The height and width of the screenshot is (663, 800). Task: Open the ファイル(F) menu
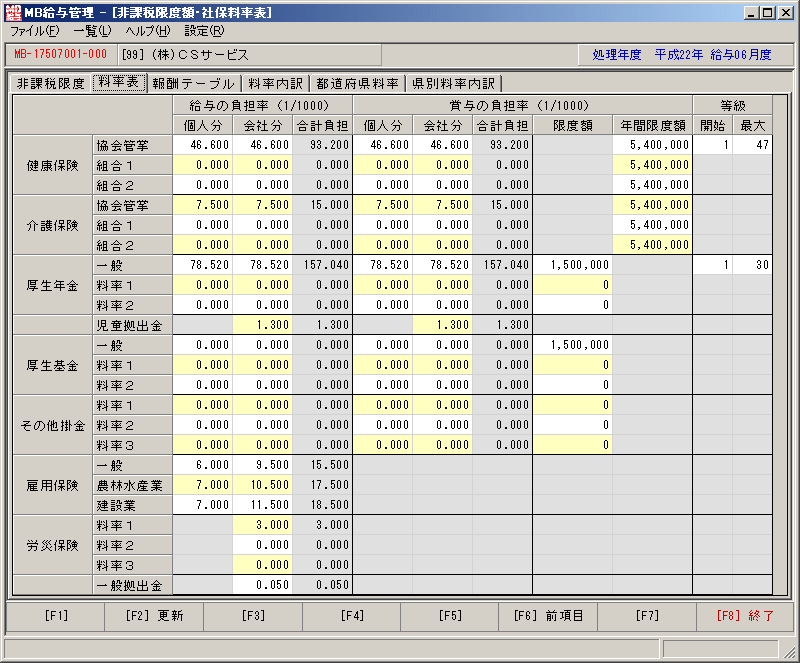coord(35,31)
